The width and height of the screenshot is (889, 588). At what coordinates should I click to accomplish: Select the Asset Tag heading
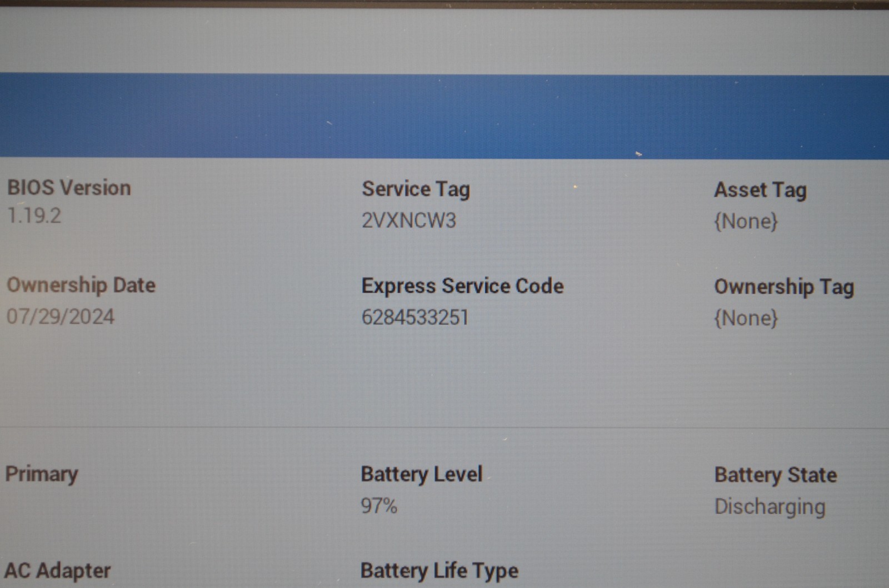(x=760, y=190)
